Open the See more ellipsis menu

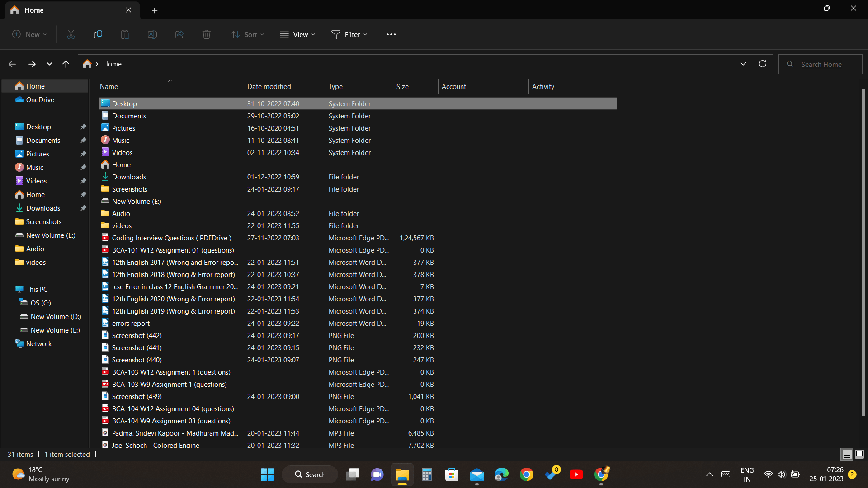pyautogui.click(x=391, y=34)
